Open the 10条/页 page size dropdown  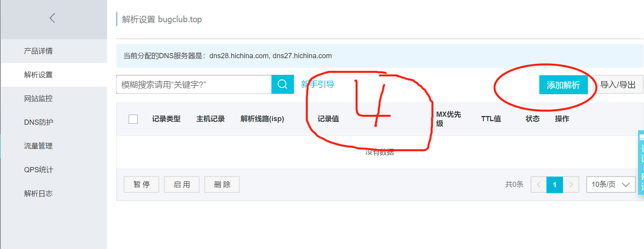coord(611,184)
